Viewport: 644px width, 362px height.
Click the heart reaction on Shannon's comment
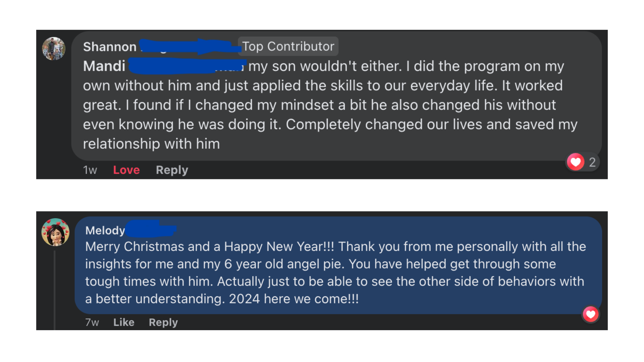pyautogui.click(x=576, y=162)
